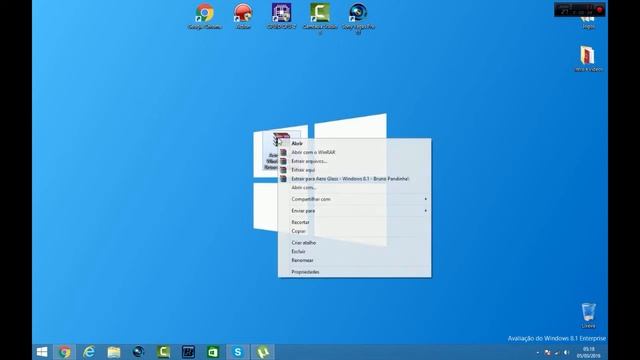Open the Windows Start button

(42, 352)
